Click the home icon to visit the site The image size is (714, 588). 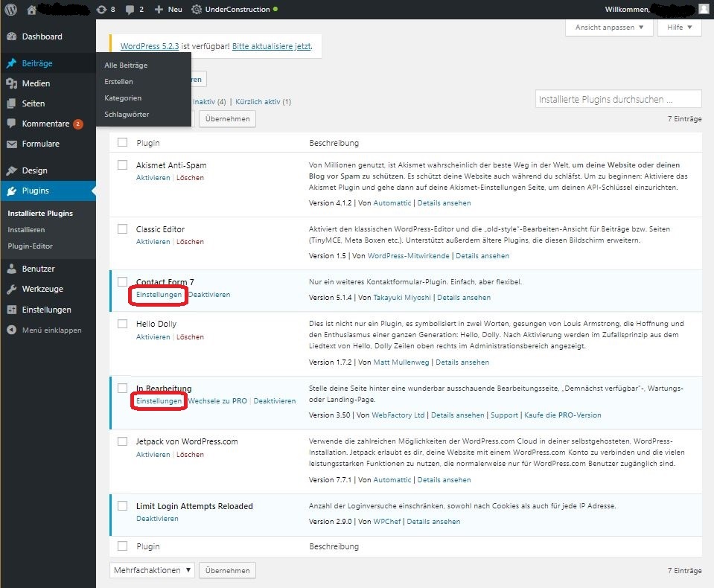(x=31, y=10)
